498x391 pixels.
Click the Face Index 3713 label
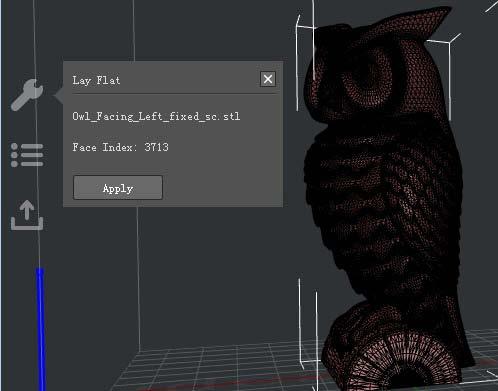(x=121, y=147)
